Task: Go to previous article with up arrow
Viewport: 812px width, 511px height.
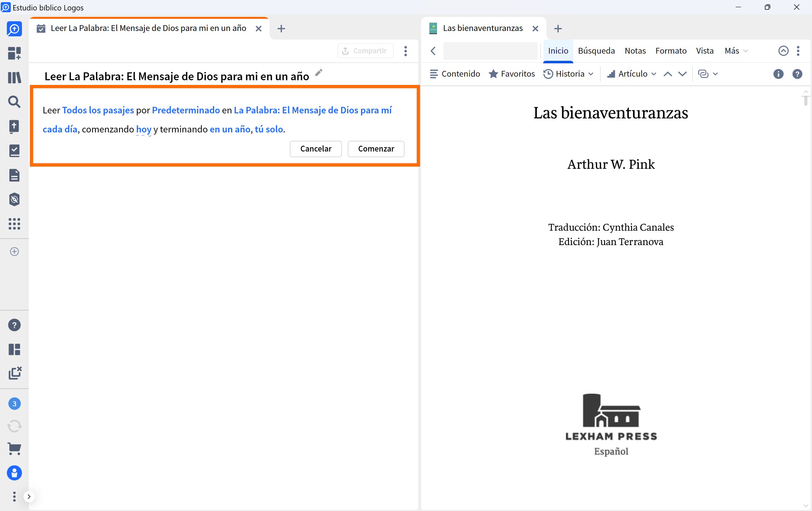Action: [668, 74]
